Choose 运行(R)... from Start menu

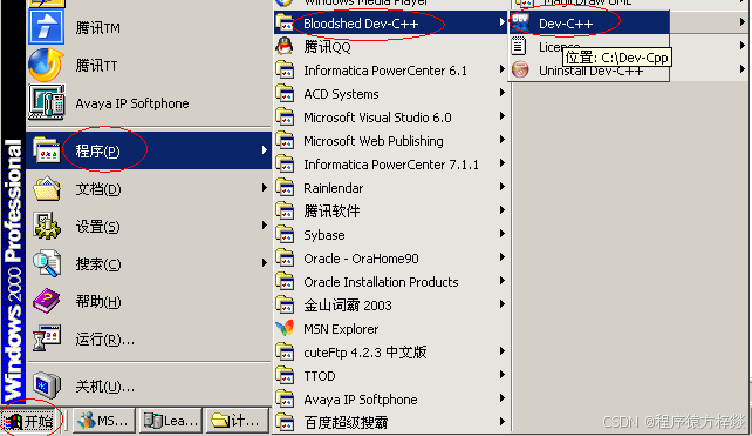pyautogui.click(x=150, y=339)
